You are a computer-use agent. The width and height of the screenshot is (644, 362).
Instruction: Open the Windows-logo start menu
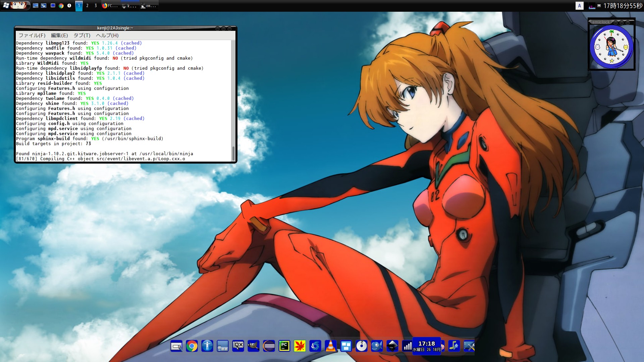[7, 5]
